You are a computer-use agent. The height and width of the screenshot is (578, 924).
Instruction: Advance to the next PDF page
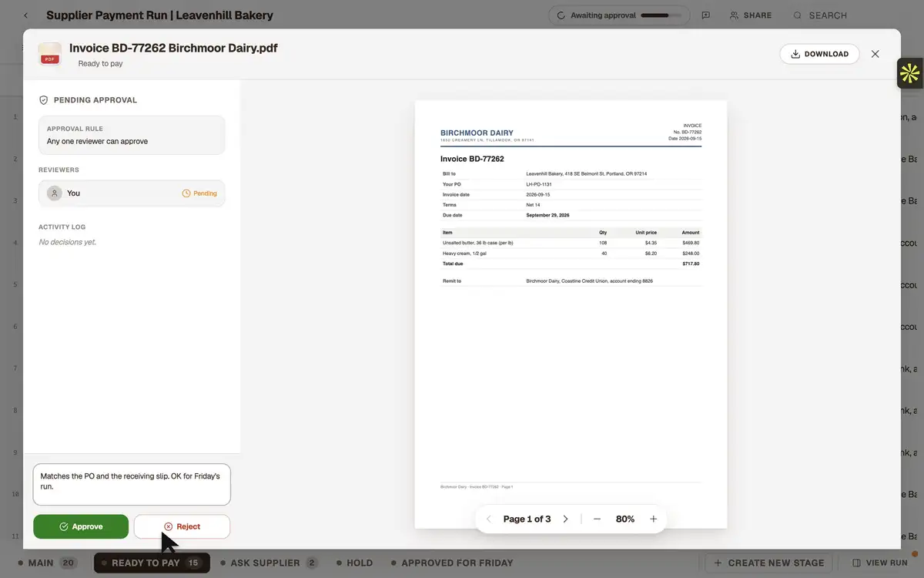click(x=565, y=519)
